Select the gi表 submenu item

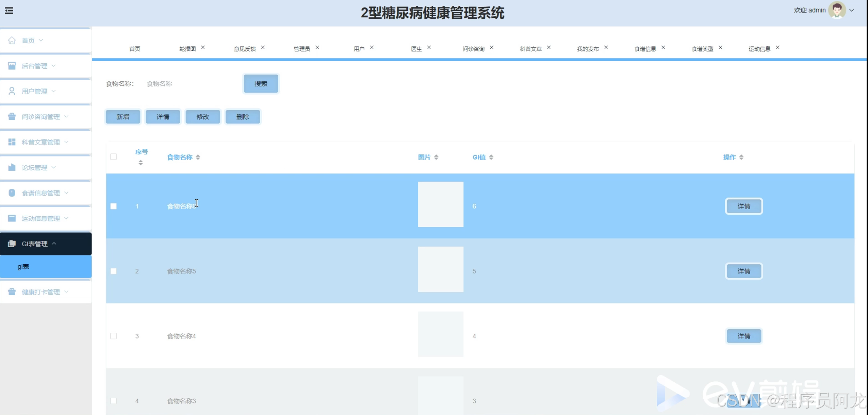(x=24, y=267)
